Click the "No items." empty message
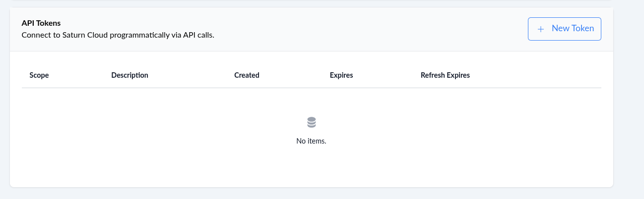The image size is (644, 199). point(311,141)
